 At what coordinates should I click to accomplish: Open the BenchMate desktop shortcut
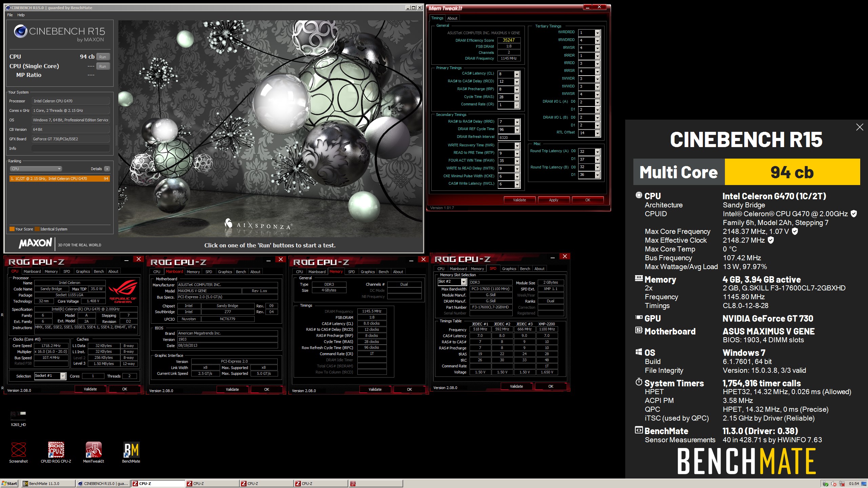click(x=131, y=452)
